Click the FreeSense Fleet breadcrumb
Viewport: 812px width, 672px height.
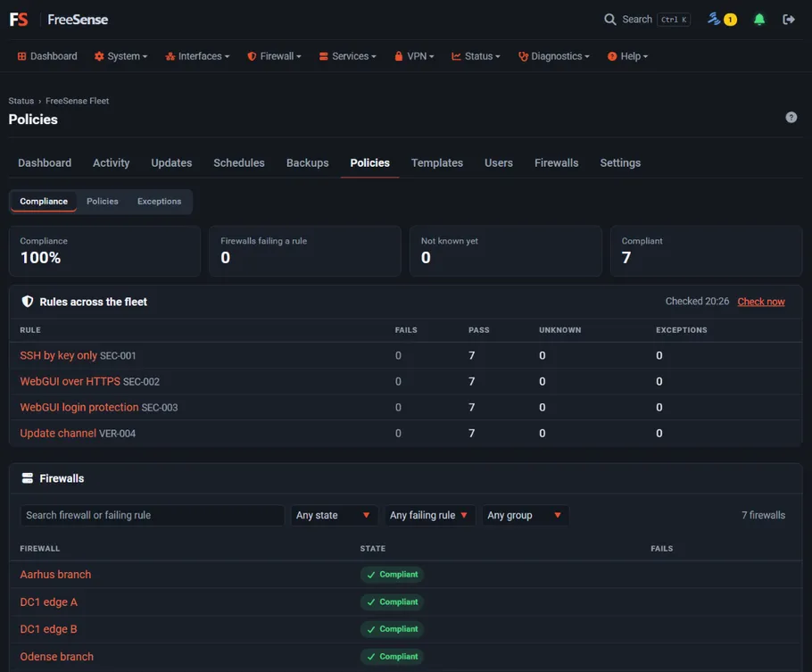click(77, 101)
